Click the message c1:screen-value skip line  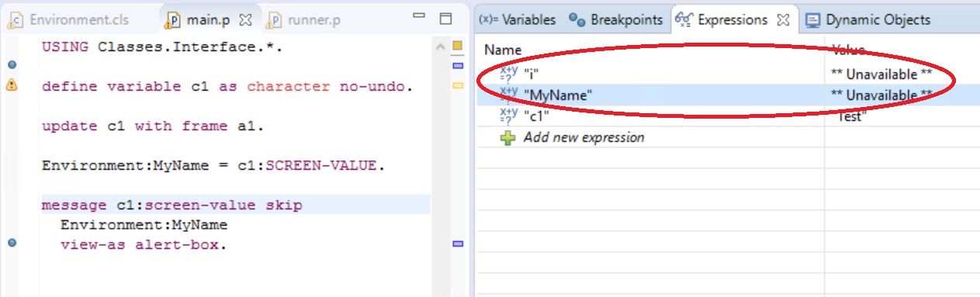pos(172,205)
